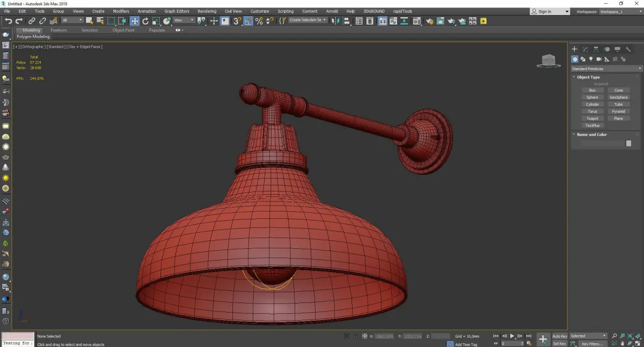Viewport: 644px width, 347px height.
Task: Click the Undo arrow icon
Action: click(8, 21)
